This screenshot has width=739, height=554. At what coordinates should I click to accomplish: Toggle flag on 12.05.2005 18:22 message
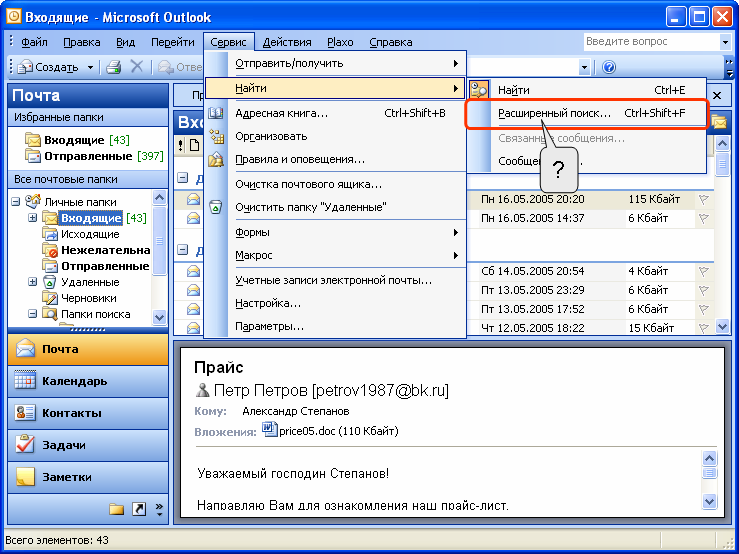[704, 328]
